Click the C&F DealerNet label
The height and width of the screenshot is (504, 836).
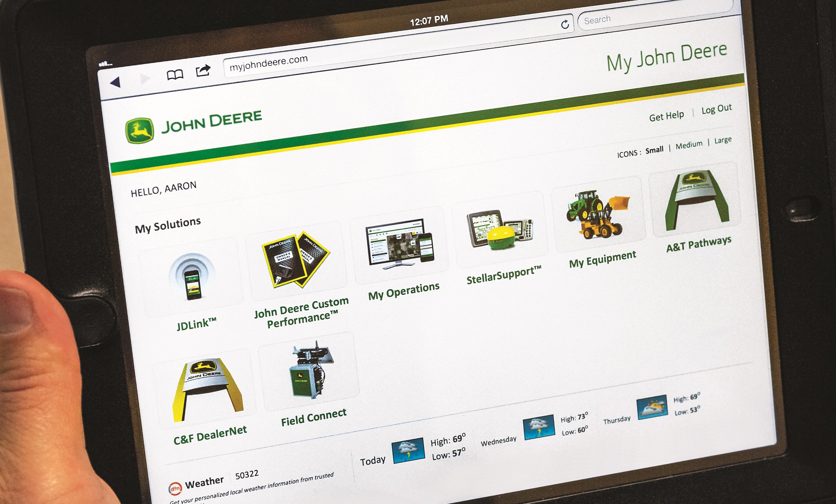coord(210,436)
